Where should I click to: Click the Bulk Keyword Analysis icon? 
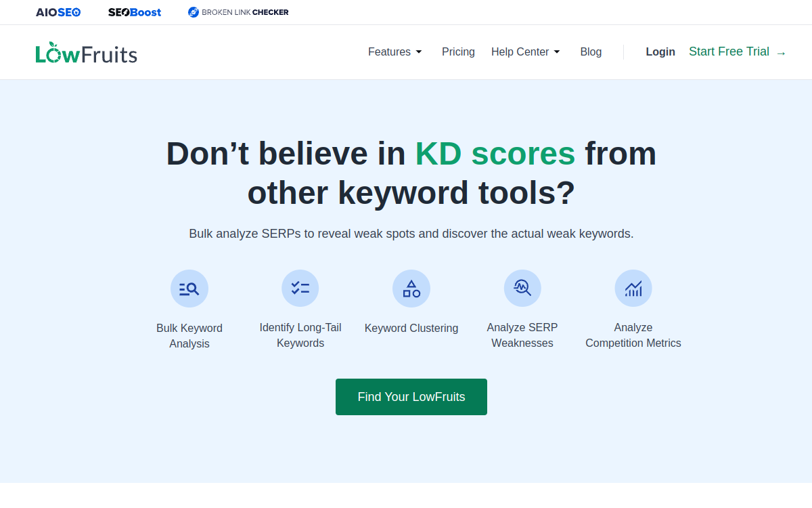(x=189, y=289)
